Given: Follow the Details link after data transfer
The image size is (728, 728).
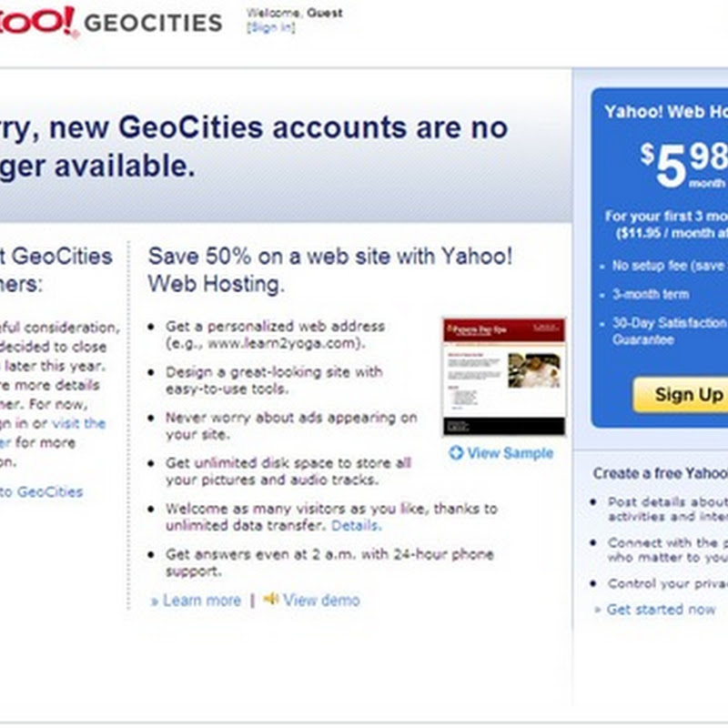Looking at the screenshot, I should point(356,526).
